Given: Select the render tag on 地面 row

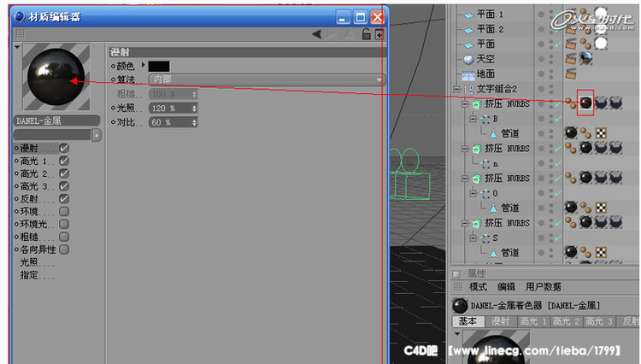Looking at the screenshot, I should (x=571, y=73).
